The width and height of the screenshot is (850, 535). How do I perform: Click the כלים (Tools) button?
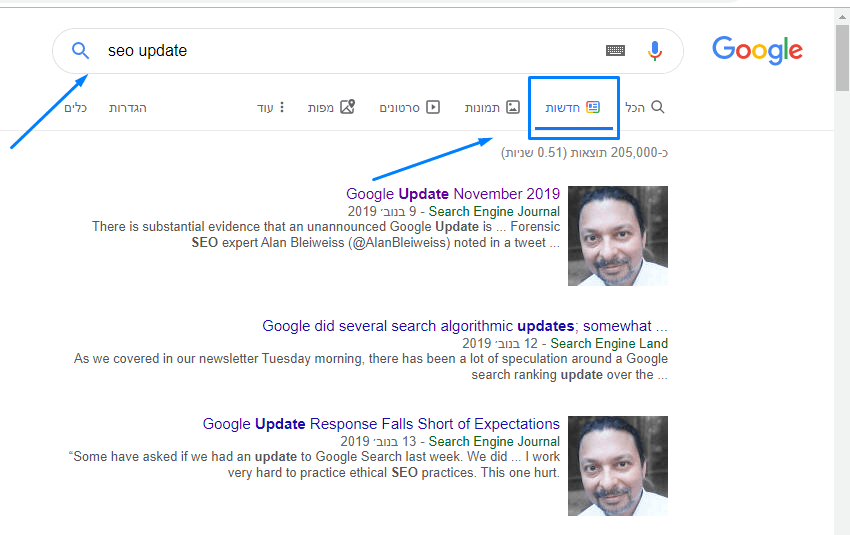75,108
